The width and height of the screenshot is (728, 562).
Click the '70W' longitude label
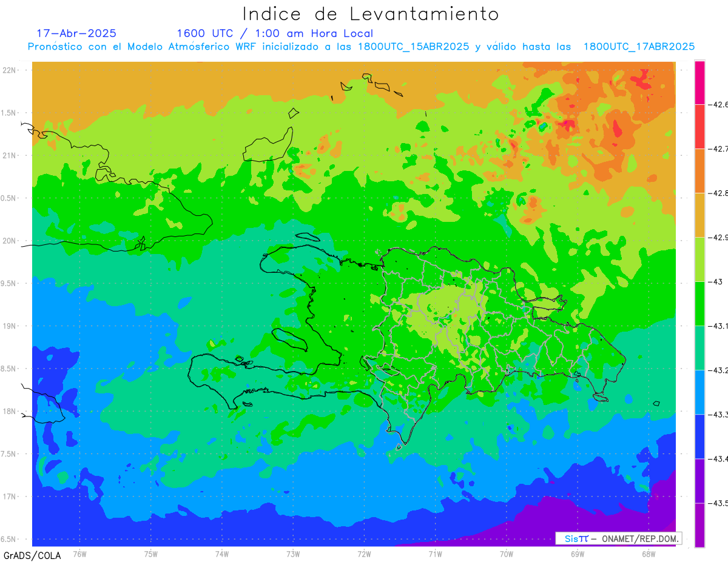[x=507, y=554]
